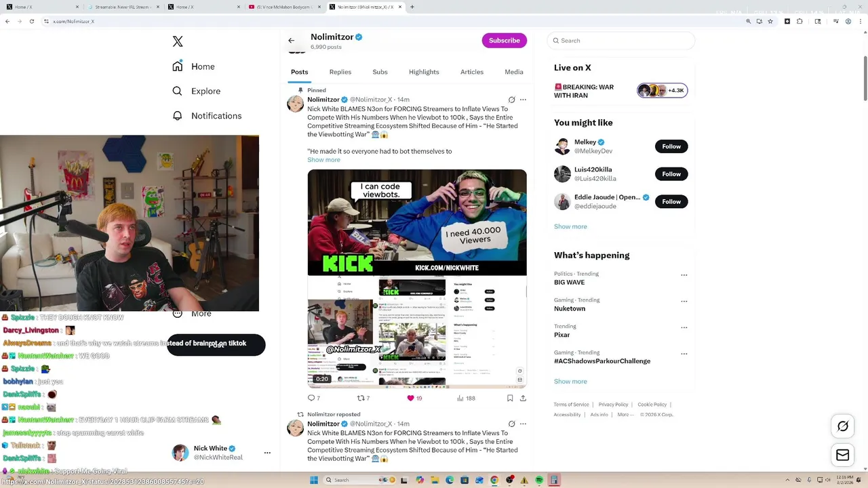Follow Melkey

[x=671, y=146]
